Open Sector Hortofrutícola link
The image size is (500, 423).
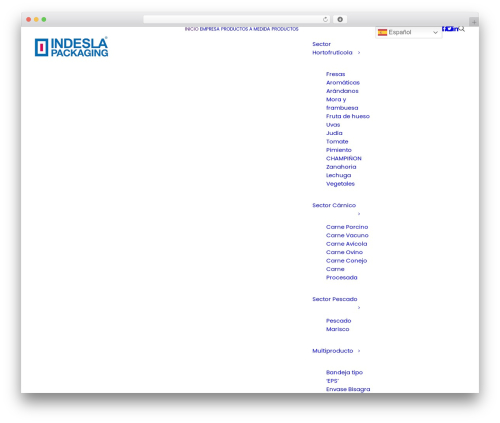[x=332, y=48]
